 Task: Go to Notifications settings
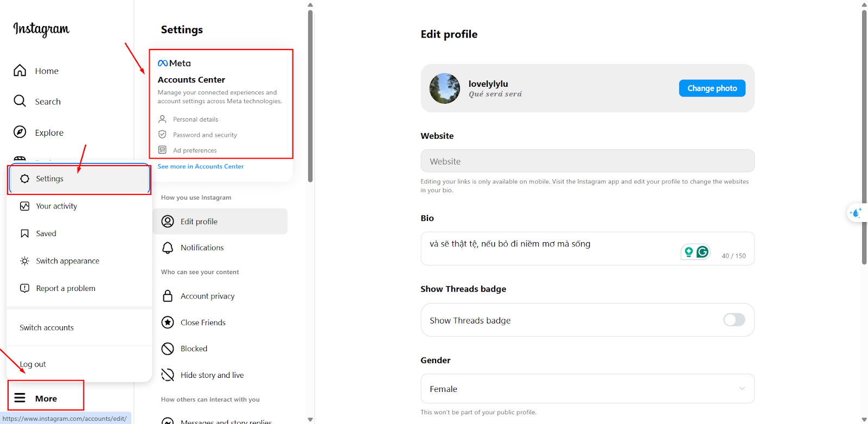pos(220,248)
